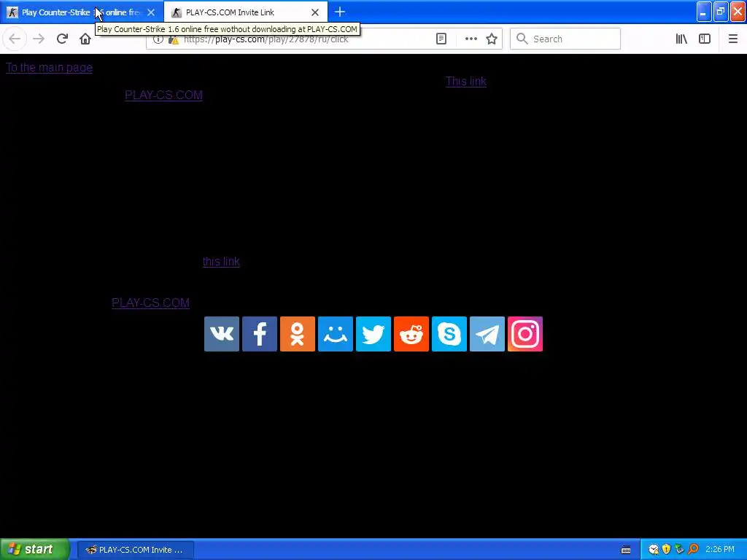Toggle reader view icon in address bar
747x560 pixels.
(441, 39)
